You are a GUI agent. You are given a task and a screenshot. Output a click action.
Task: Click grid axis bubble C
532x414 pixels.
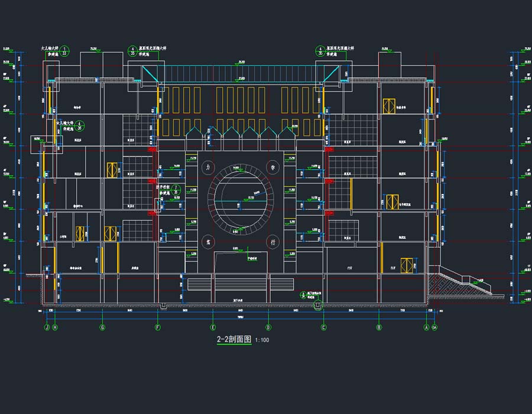click(323, 327)
